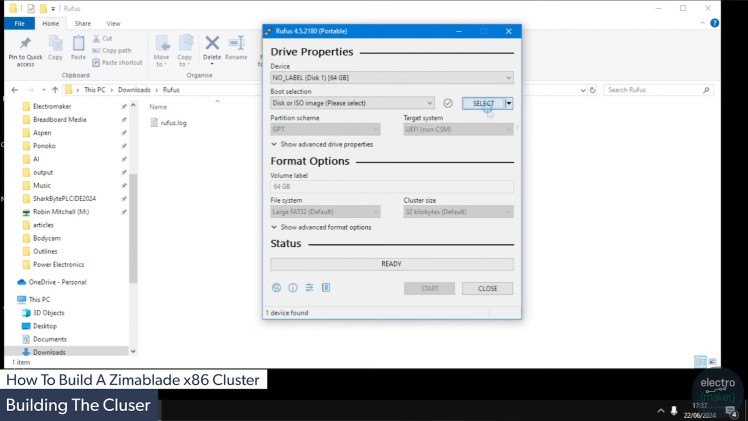Open the Device dropdown list

pyautogui.click(x=391, y=78)
